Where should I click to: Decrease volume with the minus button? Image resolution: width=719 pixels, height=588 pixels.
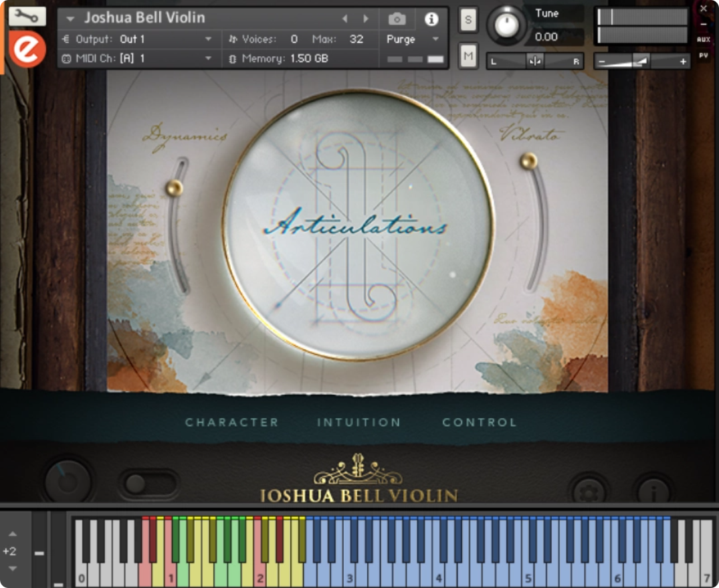coord(602,62)
